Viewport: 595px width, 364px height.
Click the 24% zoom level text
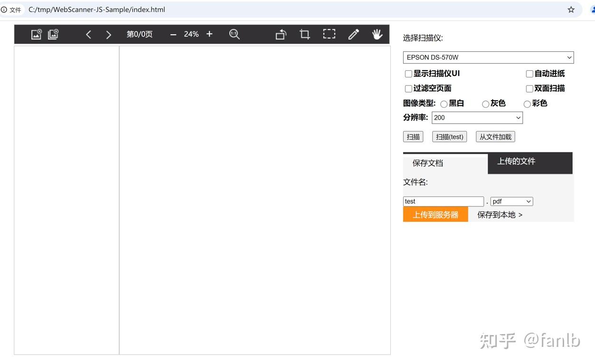pos(191,34)
